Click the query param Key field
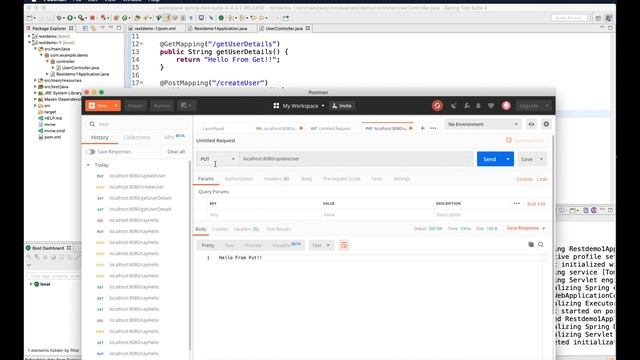The height and width of the screenshot is (360, 640). 264,215
